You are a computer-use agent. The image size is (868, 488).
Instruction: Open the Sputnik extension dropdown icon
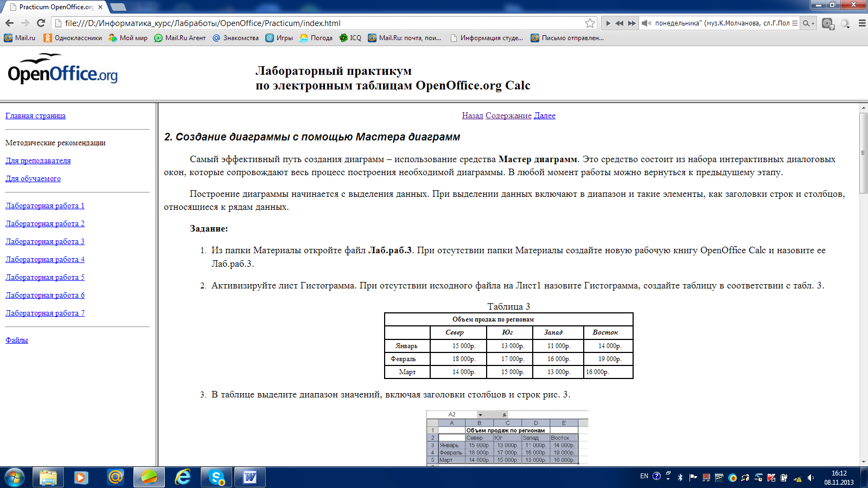[846, 24]
